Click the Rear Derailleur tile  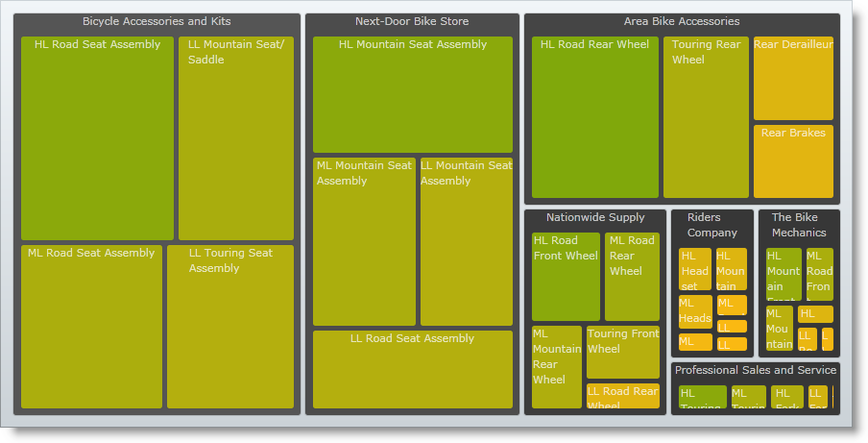(x=793, y=78)
